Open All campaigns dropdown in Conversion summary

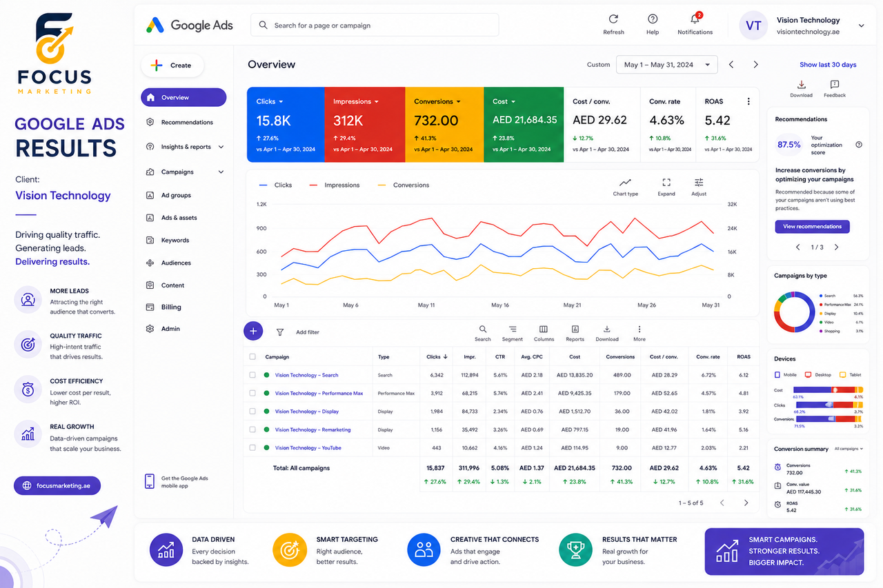click(x=849, y=449)
